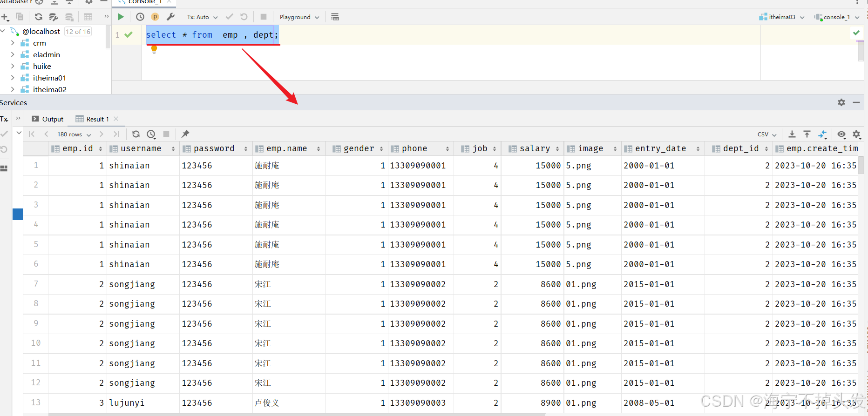Expand the crm schema node
The height and width of the screenshot is (416, 868).
(13, 43)
